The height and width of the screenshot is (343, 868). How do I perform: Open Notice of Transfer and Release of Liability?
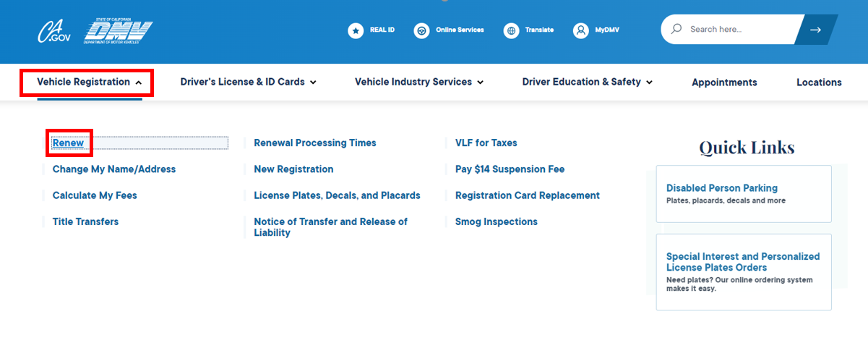(x=330, y=227)
